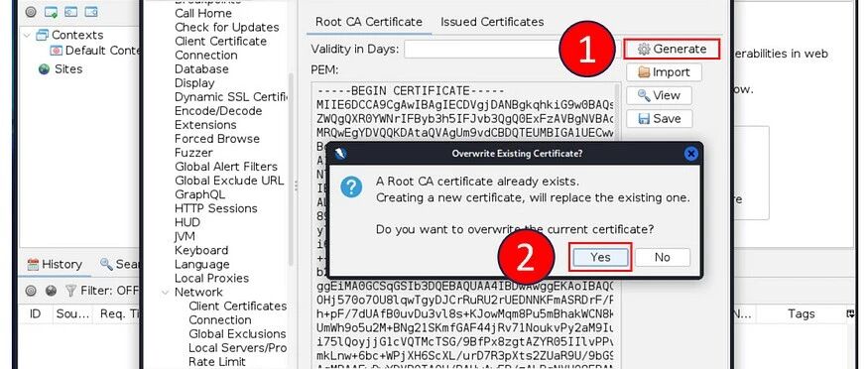The width and height of the screenshot is (868, 369).
Task: Select Language in options tree
Action: [201, 264]
